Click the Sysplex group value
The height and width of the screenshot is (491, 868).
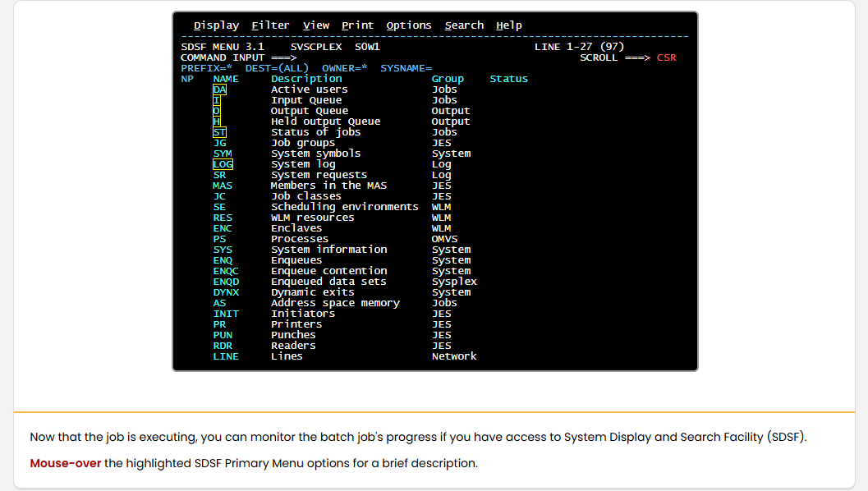click(x=454, y=282)
